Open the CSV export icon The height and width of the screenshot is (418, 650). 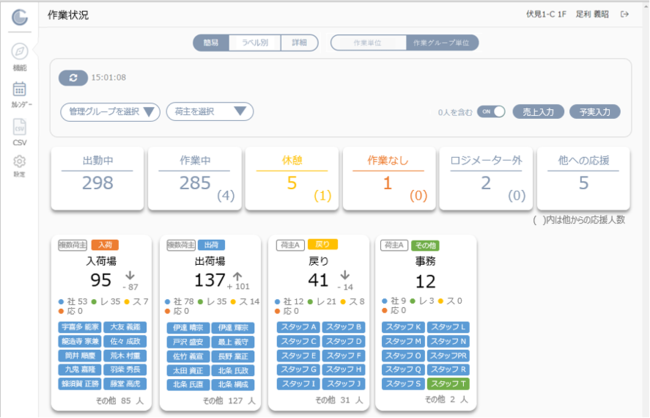pos(19,127)
